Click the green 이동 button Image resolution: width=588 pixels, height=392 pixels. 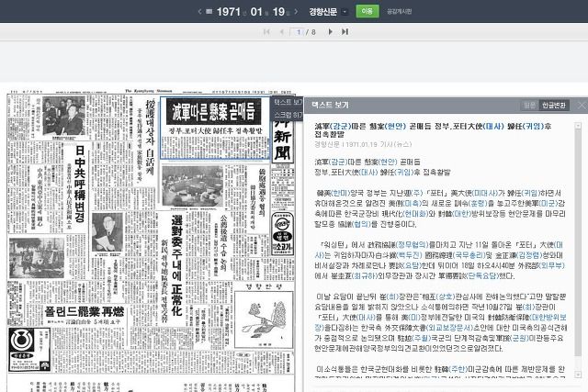[367, 11]
